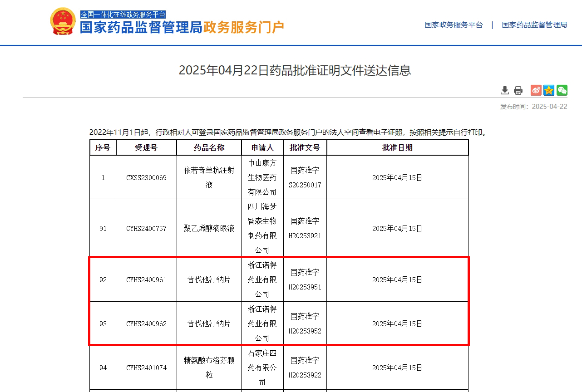
Task: Click 发布时间：2025-04-22 text
Action: 533,107
